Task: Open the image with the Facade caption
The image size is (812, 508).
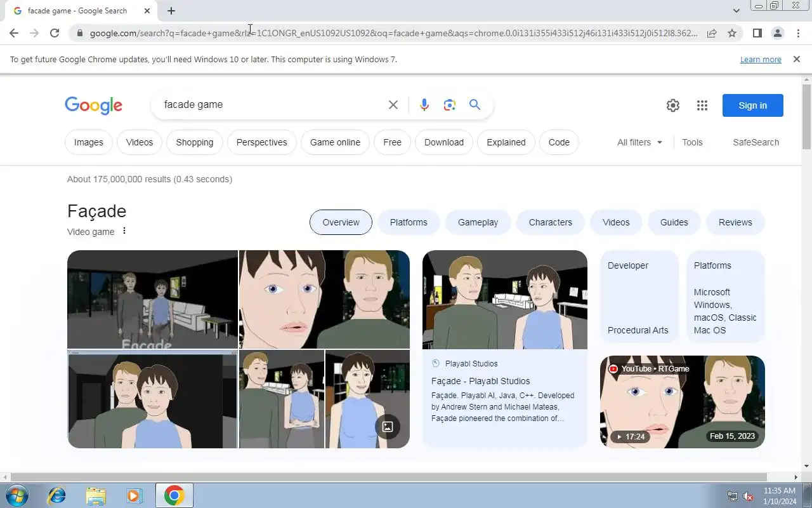Action: coord(152,299)
